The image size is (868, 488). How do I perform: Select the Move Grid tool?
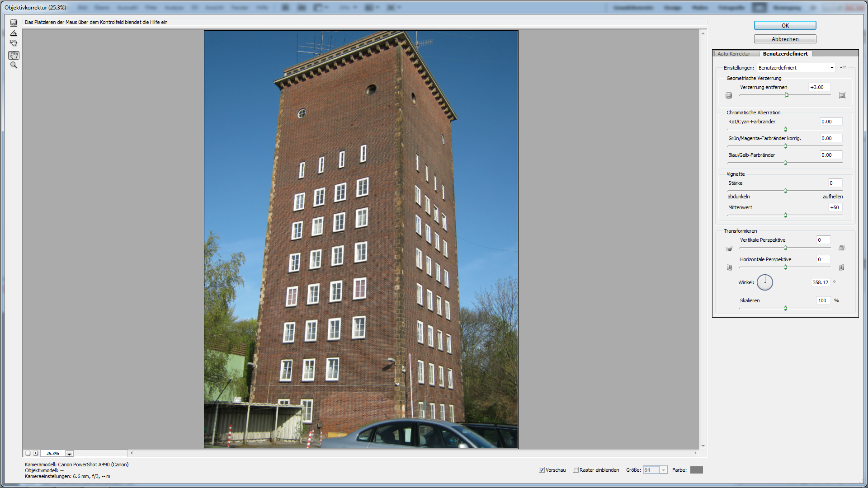click(14, 43)
